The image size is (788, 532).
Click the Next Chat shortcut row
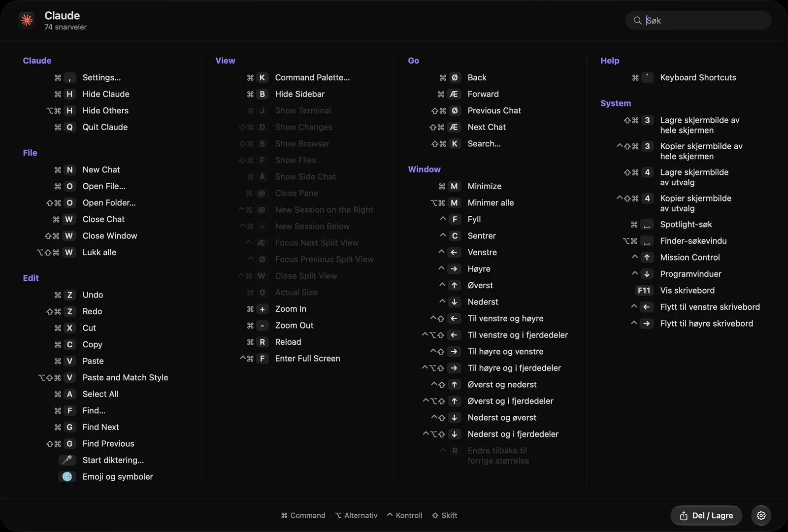(468, 127)
